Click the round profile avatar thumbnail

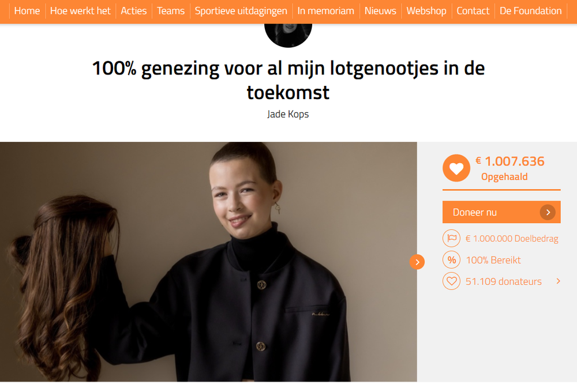point(288,35)
